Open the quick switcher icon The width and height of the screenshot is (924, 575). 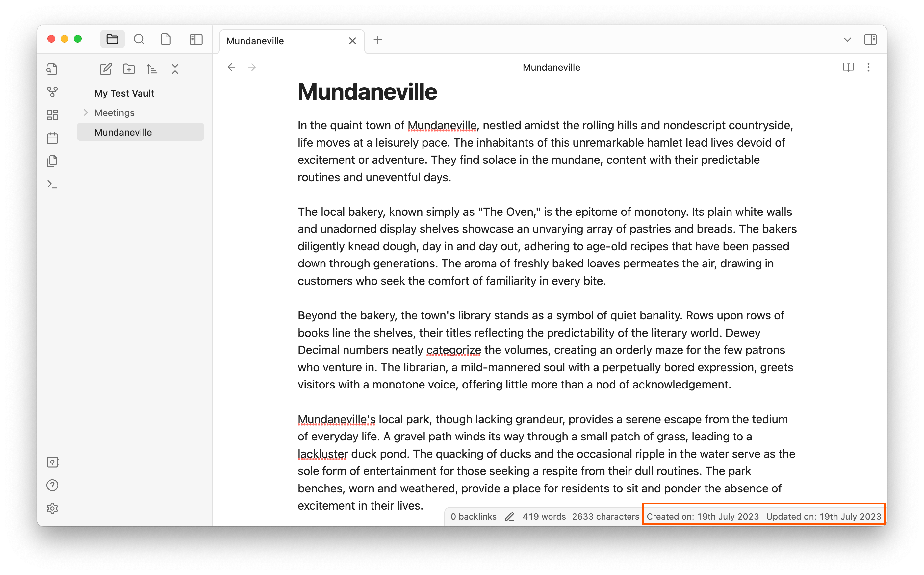[x=52, y=69]
